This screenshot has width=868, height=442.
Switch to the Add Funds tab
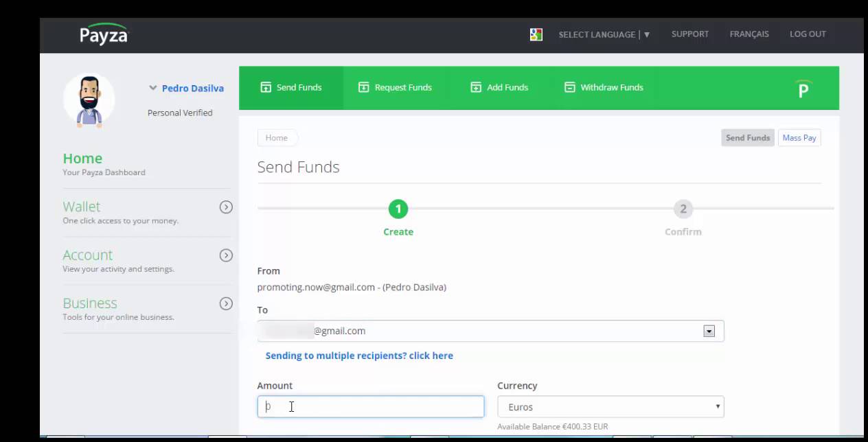click(499, 87)
